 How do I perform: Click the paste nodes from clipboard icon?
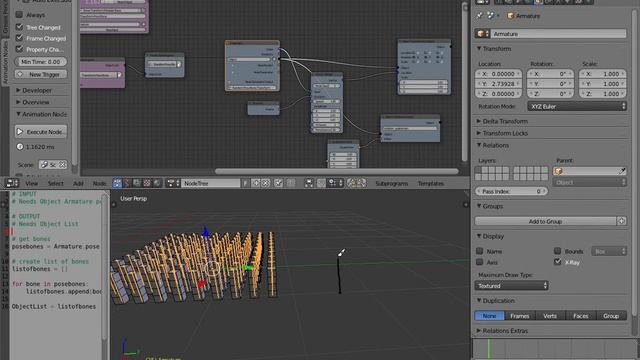[361, 183]
